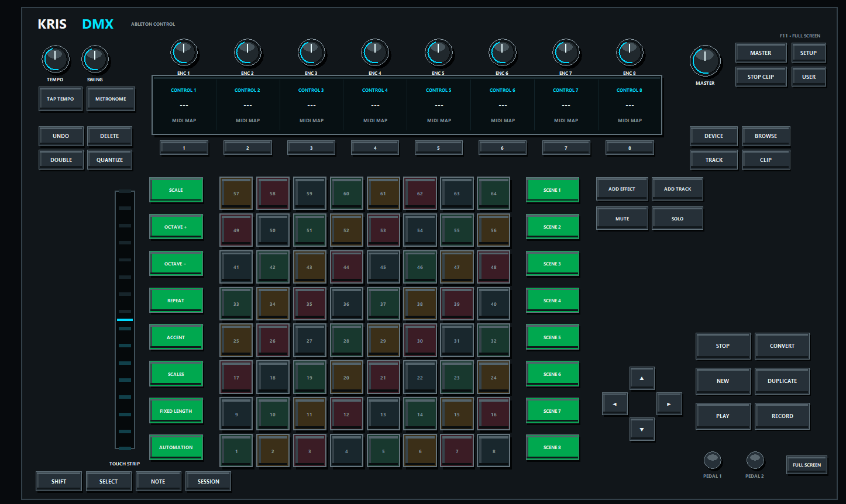The height and width of the screenshot is (504, 846).
Task: Click the ENC 2 encoder knob
Action: (x=247, y=53)
